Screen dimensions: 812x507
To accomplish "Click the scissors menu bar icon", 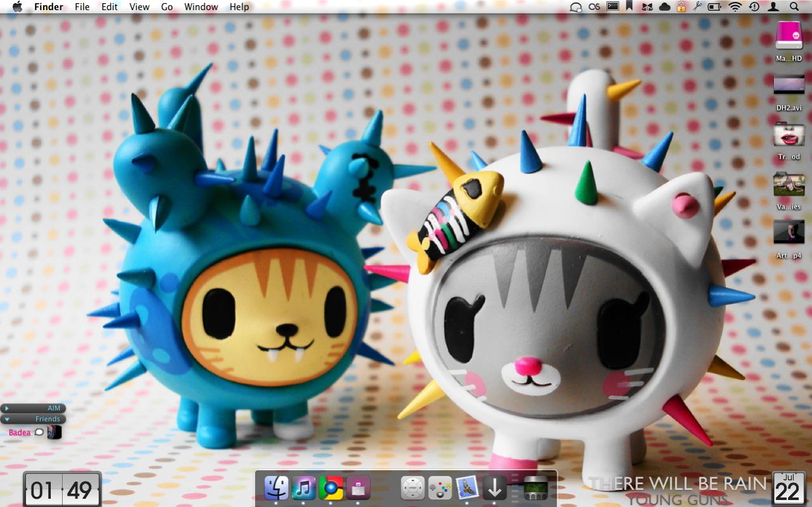I will (697, 7).
